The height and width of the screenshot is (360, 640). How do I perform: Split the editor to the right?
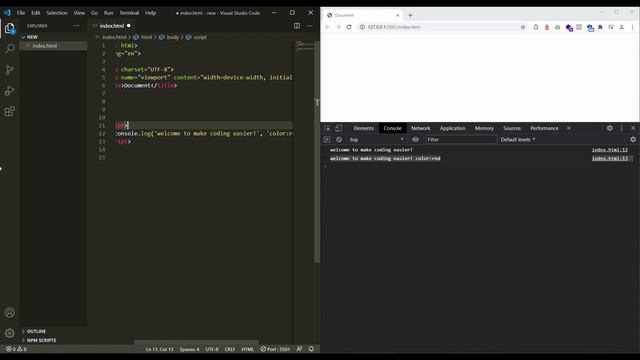click(x=297, y=26)
